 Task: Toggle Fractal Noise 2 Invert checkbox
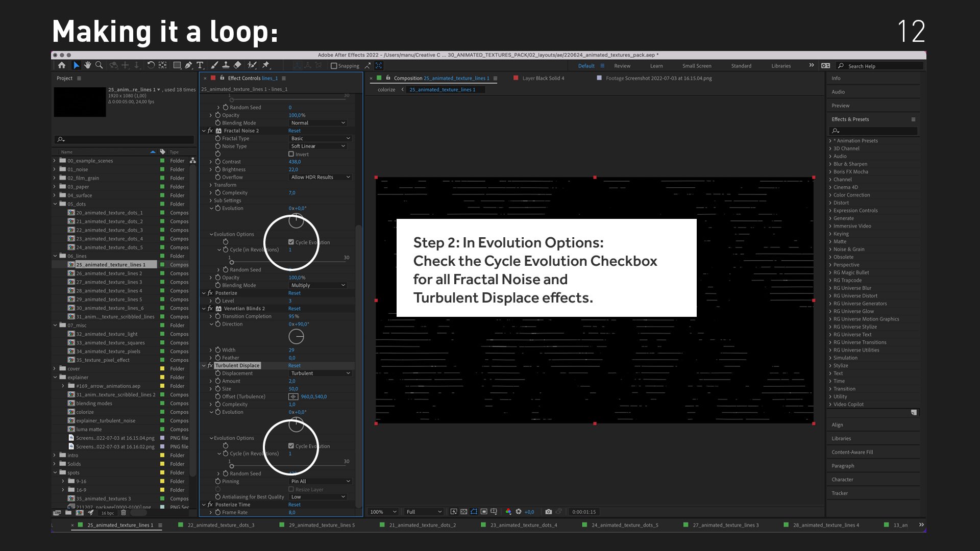[x=291, y=154]
